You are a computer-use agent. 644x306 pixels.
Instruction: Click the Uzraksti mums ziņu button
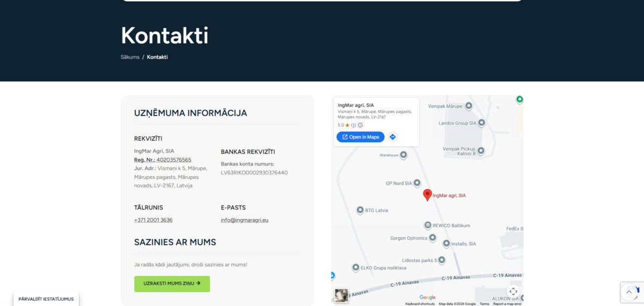[x=172, y=283]
